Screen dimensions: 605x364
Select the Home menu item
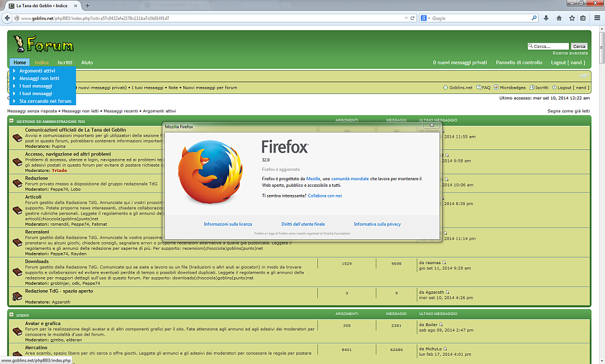[19, 63]
